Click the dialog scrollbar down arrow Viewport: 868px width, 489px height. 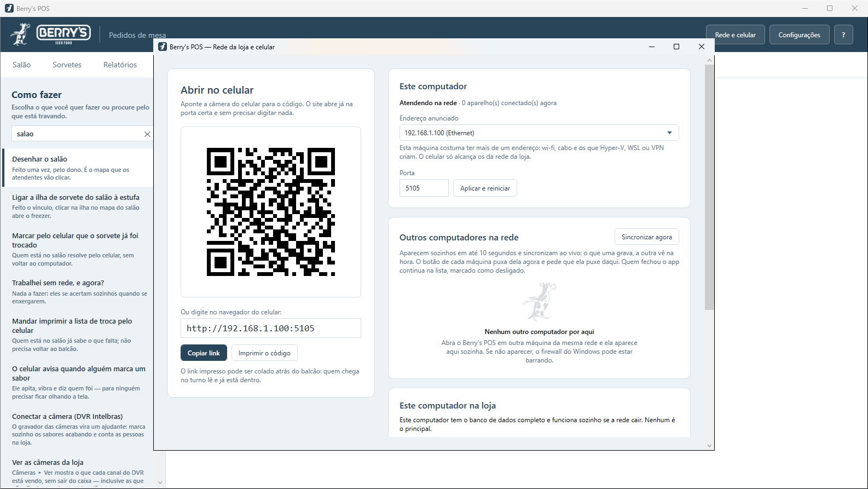pos(709,446)
